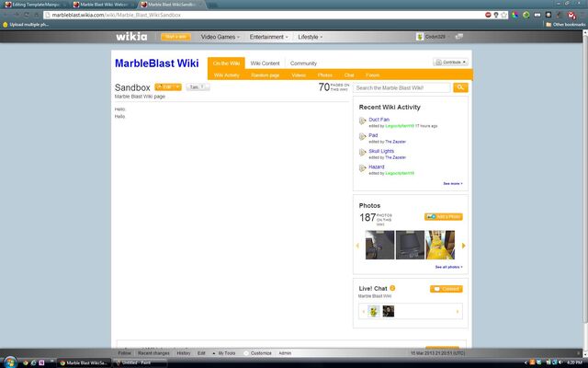Viewport: 588px width, 368px height.
Task: Click the Duct Fan page icon
Action: tap(362, 121)
